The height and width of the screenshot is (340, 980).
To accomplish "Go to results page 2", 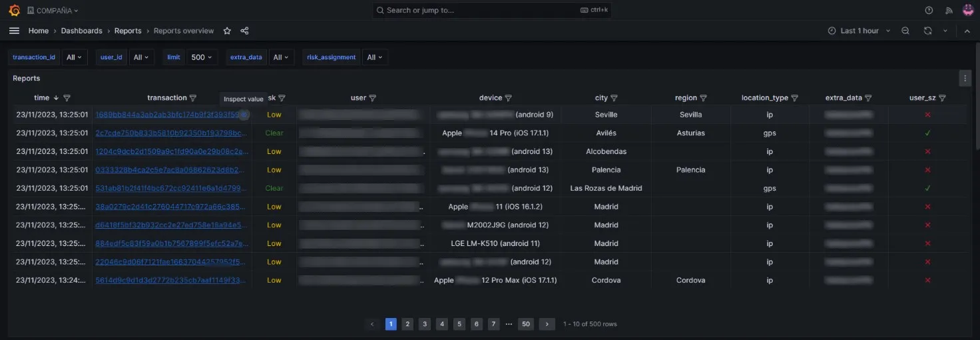I will coord(407,324).
